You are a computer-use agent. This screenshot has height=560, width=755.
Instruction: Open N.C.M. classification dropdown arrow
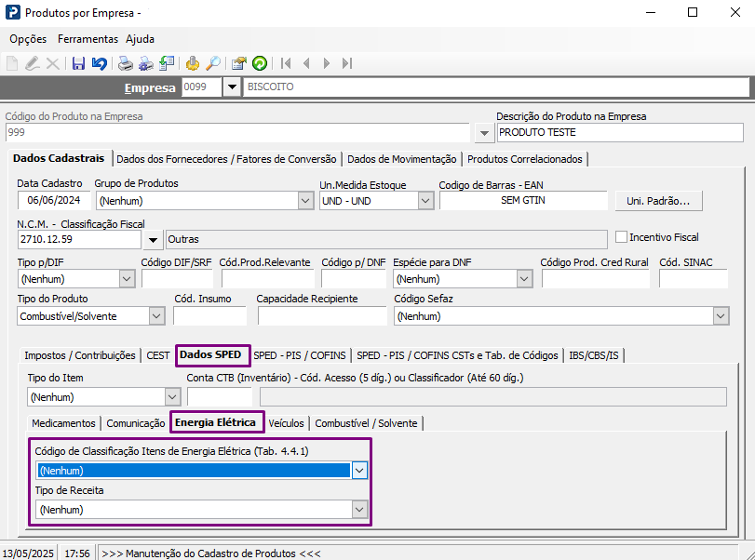pos(153,240)
